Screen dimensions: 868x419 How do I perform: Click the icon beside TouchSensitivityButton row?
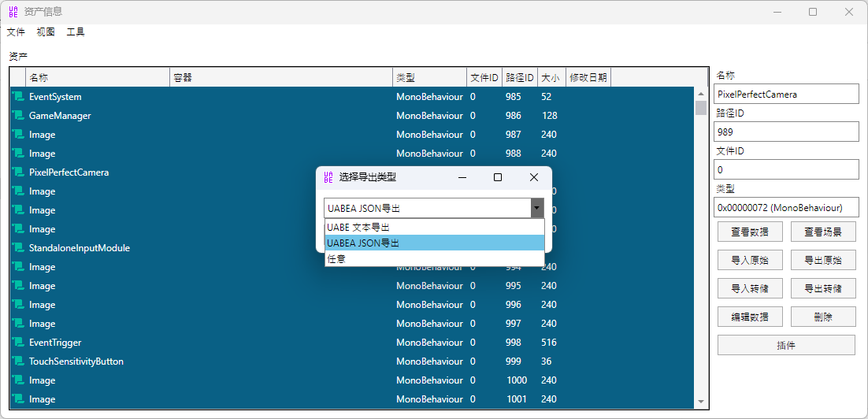pos(17,362)
